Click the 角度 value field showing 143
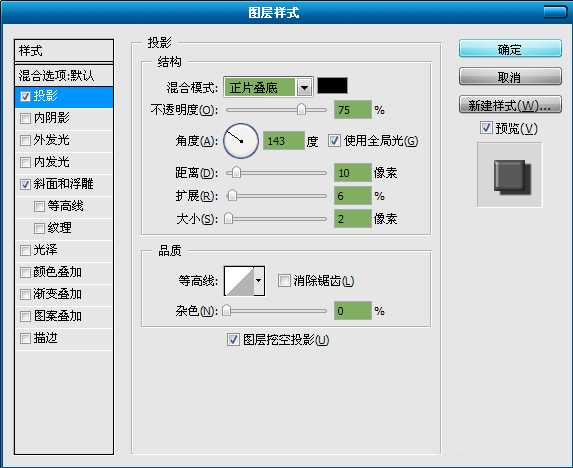The image size is (573, 468). (x=284, y=141)
